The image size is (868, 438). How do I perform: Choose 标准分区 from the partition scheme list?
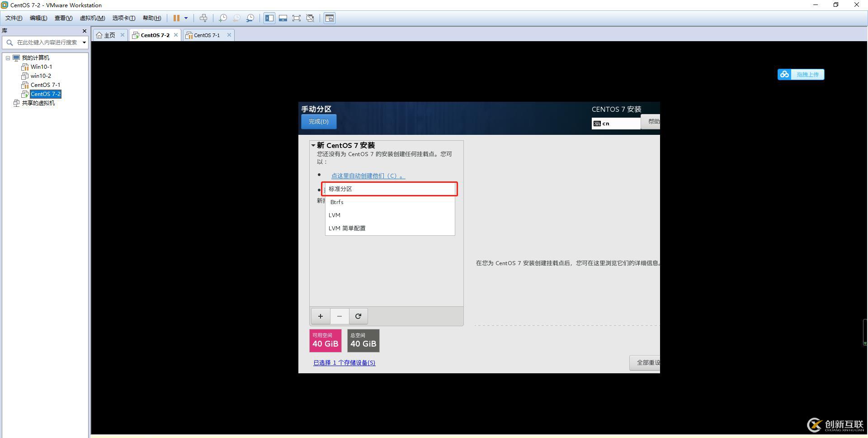point(390,189)
